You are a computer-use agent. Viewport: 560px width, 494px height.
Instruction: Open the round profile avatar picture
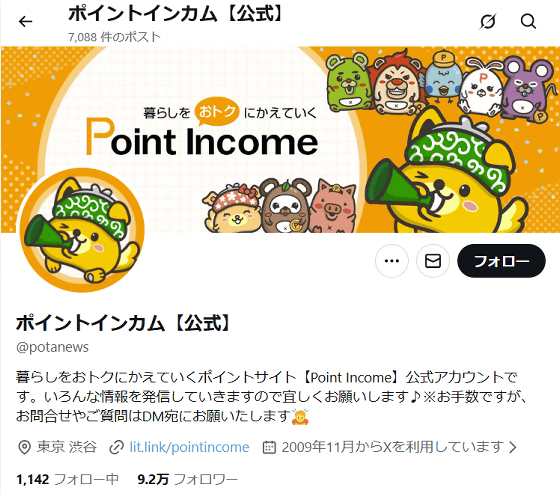coord(82,230)
